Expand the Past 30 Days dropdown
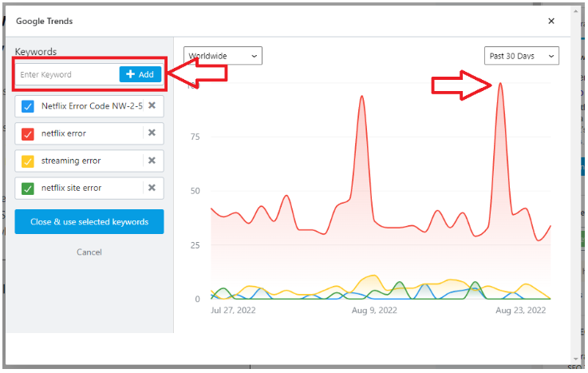This screenshot has height=373, width=588. click(x=522, y=56)
